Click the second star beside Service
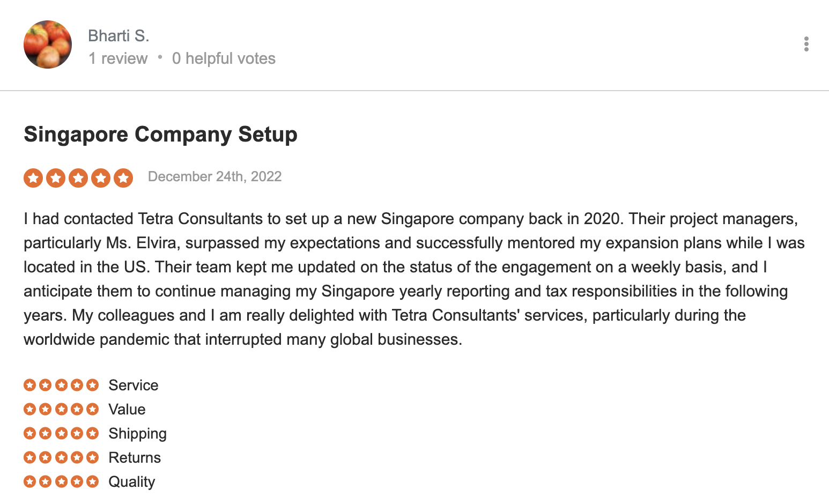The width and height of the screenshot is (829, 504). (45, 385)
